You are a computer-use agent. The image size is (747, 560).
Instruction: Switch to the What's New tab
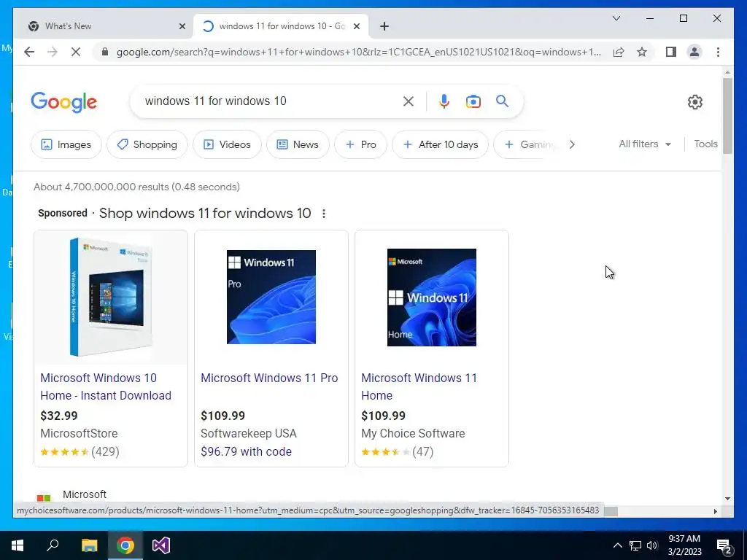click(107, 26)
